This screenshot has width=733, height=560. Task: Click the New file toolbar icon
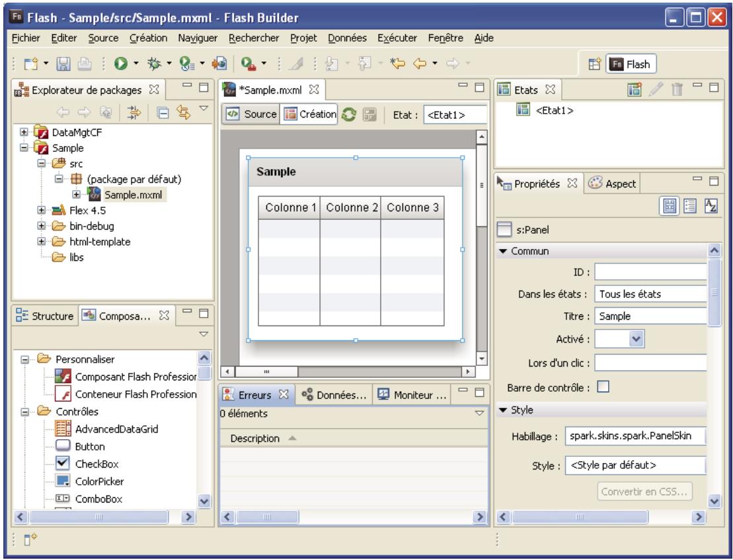[x=31, y=63]
